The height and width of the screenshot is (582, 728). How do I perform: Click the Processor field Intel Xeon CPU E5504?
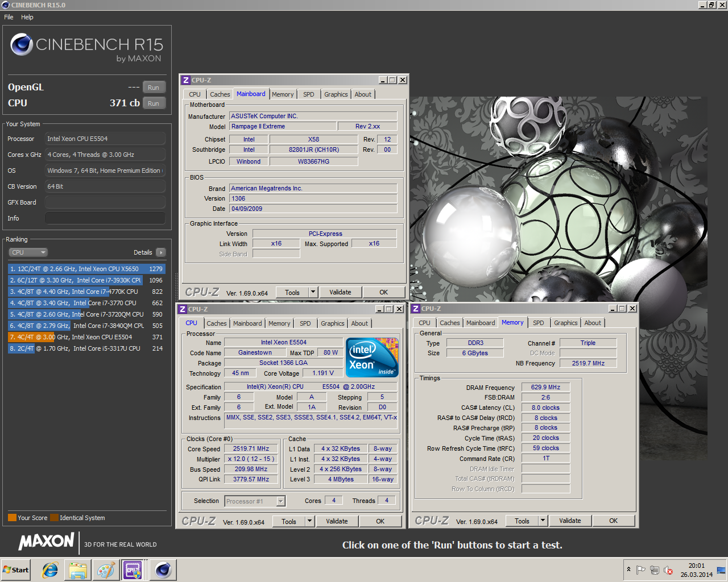coord(105,139)
